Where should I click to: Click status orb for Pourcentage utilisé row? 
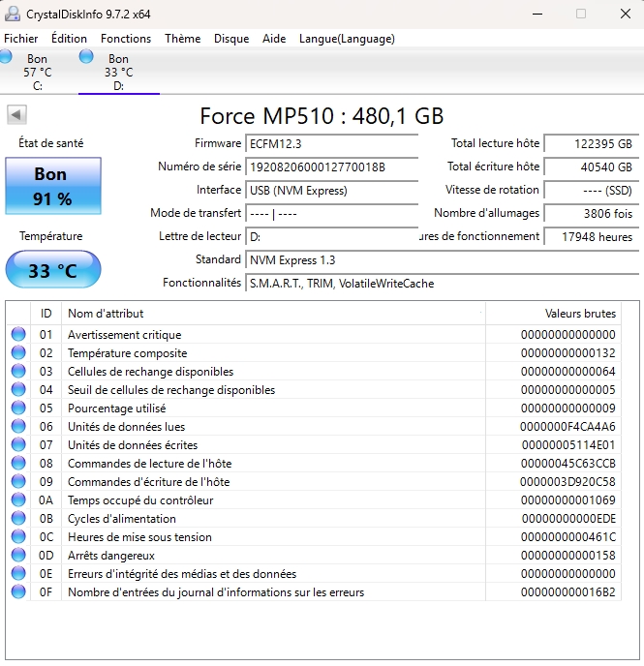coord(18,409)
